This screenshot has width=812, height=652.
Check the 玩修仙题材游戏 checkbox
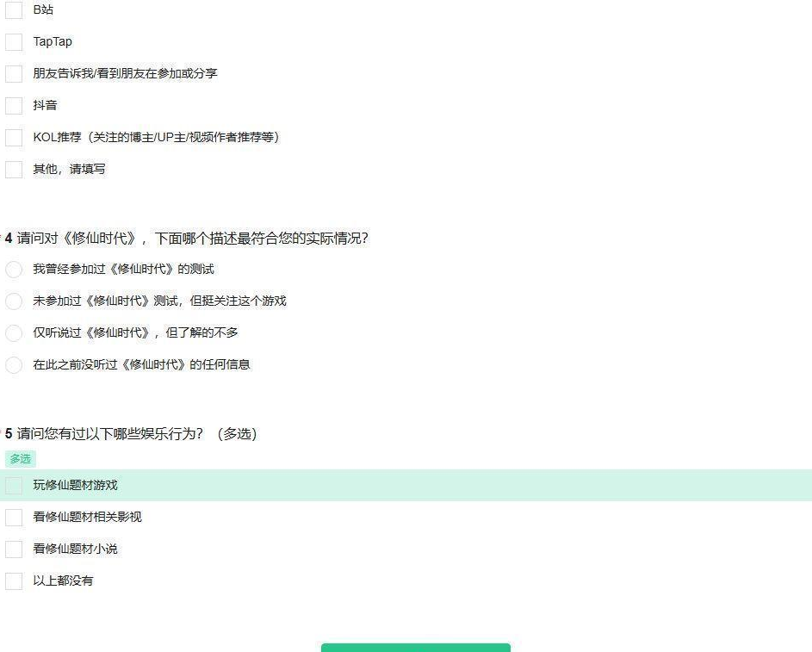[14, 485]
